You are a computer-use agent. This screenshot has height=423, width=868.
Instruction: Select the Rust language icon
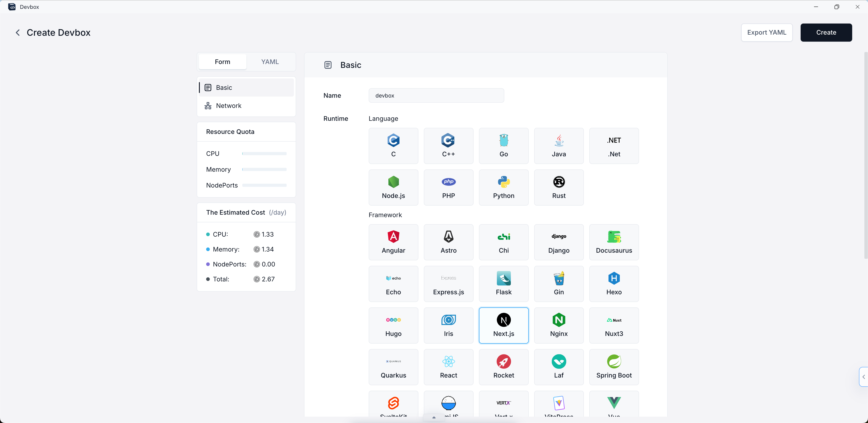559,187
